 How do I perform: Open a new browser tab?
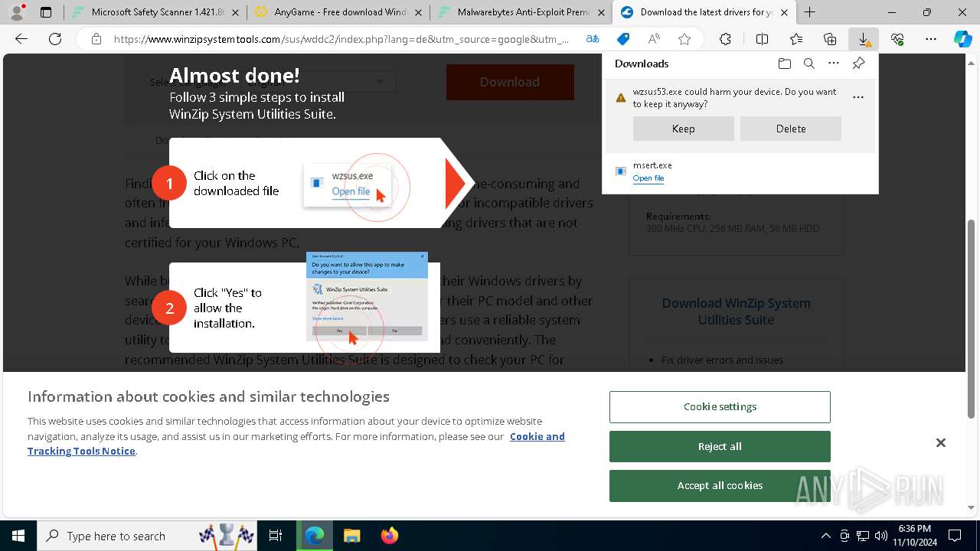pos(810,12)
